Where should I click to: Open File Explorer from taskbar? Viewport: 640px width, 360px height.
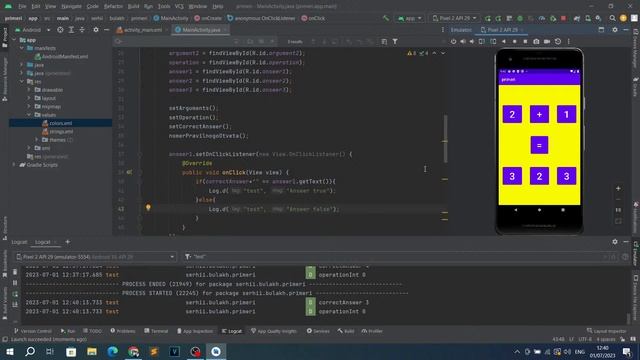pos(92,351)
